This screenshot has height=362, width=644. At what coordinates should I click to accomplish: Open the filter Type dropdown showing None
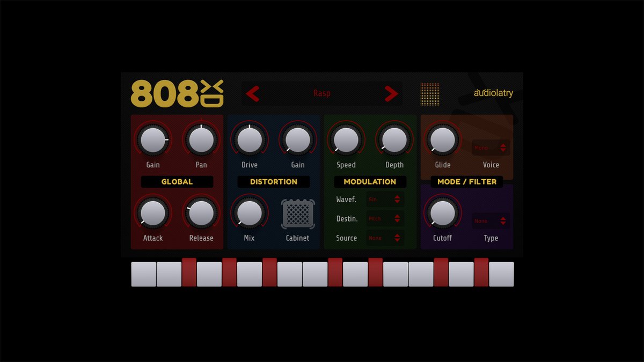click(x=491, y=221)
